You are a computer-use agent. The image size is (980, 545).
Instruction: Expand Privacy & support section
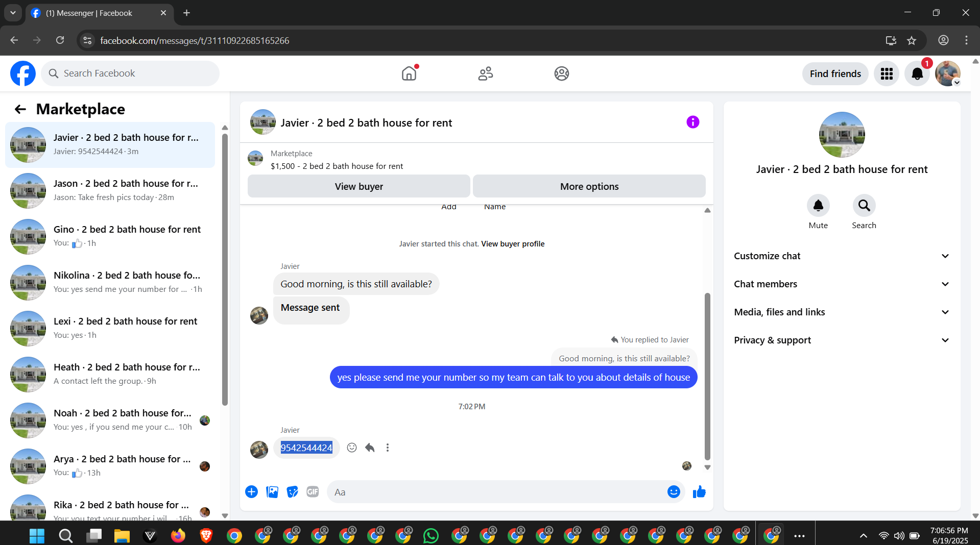tap(842, 340)
